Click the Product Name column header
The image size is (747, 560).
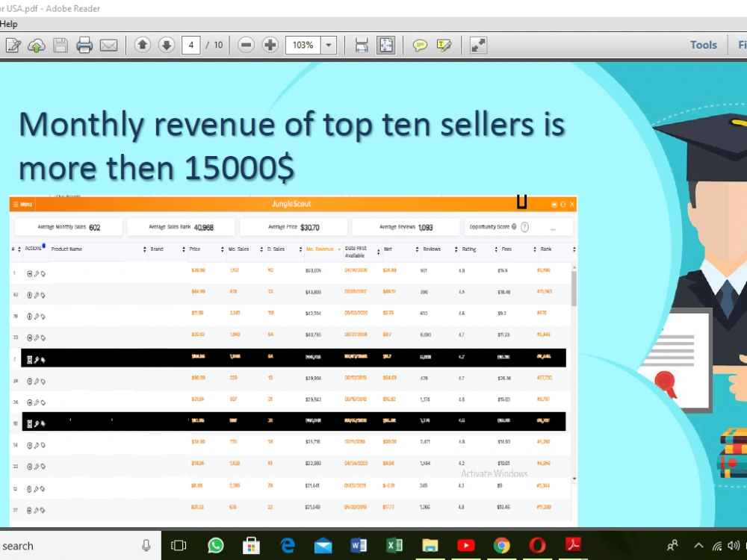[66, 249]
